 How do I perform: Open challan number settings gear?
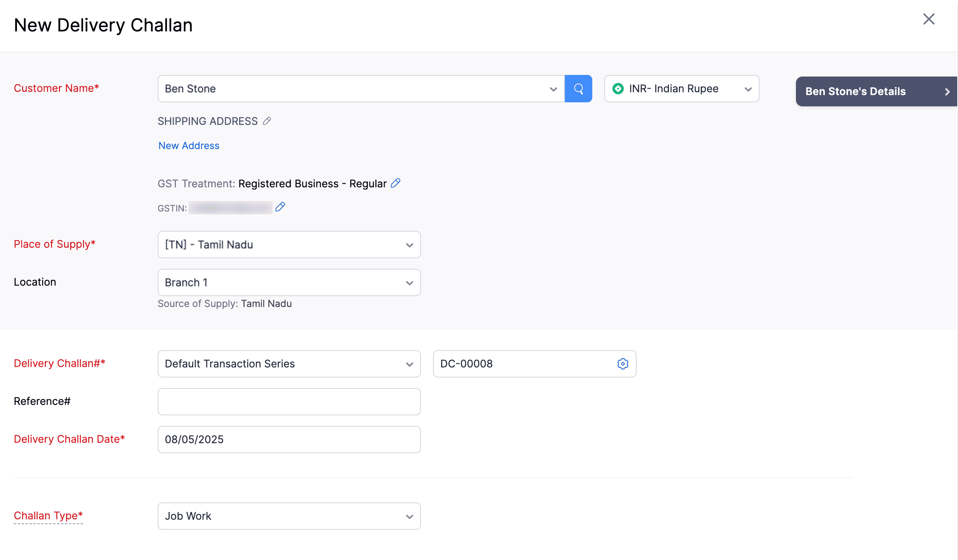623,364
